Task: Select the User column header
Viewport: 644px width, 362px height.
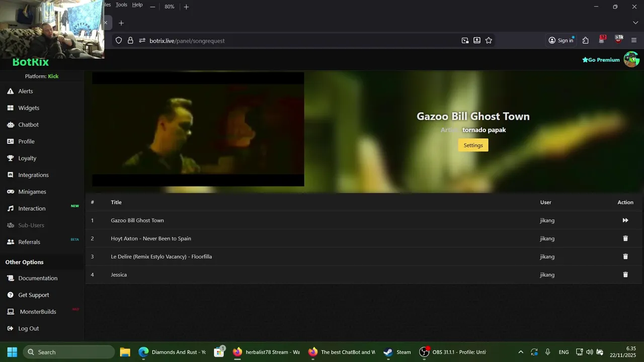Action: (546, 202)
